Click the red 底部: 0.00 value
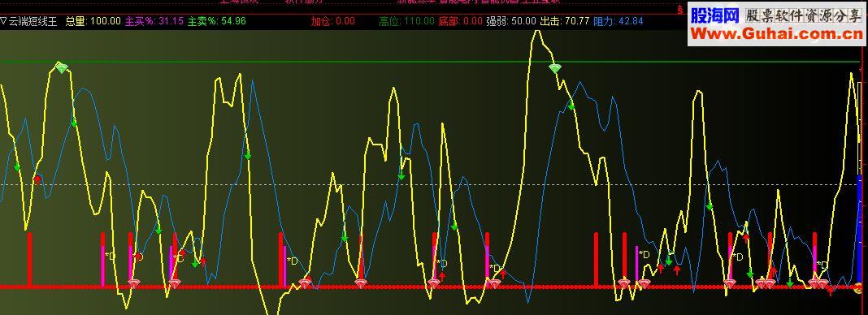868x315 pixels. click(x=461, y=22)
